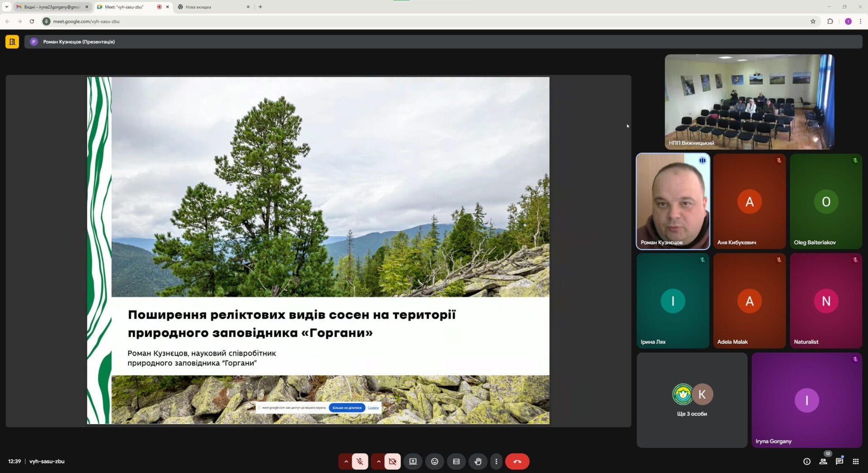
Task: Select the НПП Вижницький video tile
Action: (749, 102)
